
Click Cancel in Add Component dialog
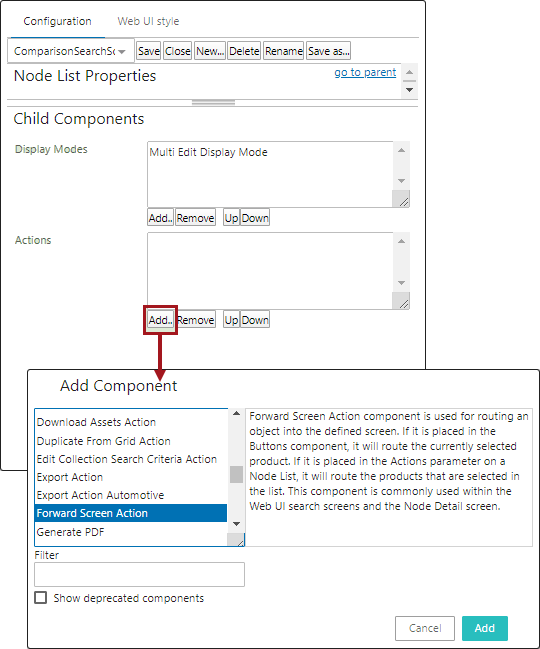tap(425, 628)
